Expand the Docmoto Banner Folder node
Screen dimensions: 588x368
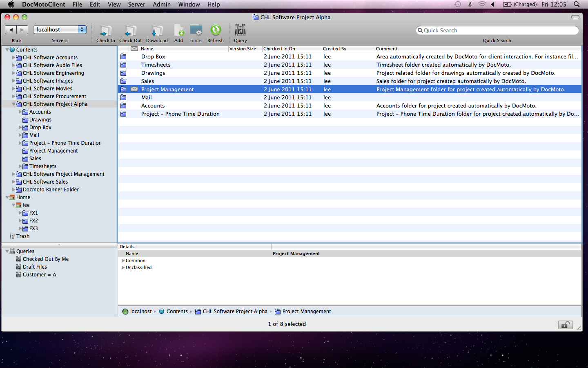pyautogui.click(x=13, y=190)
